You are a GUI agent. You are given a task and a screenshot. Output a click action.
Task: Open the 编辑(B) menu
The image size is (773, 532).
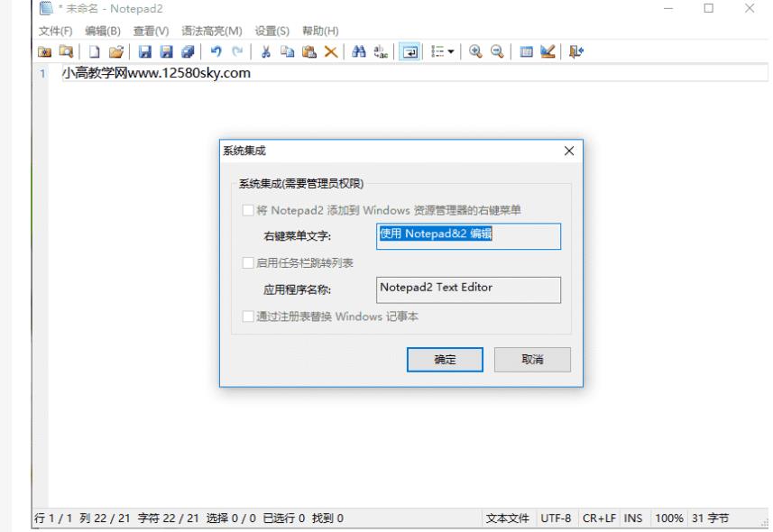tap(103, 31)
